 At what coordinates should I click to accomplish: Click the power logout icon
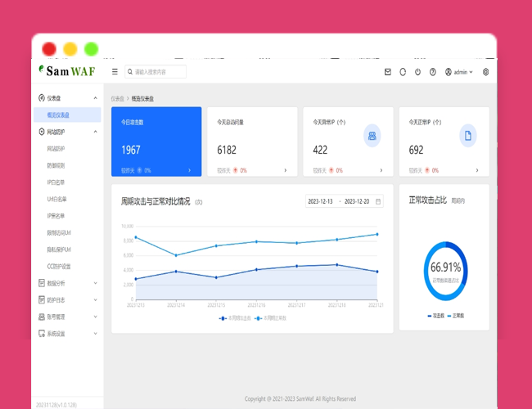point(417,72)
